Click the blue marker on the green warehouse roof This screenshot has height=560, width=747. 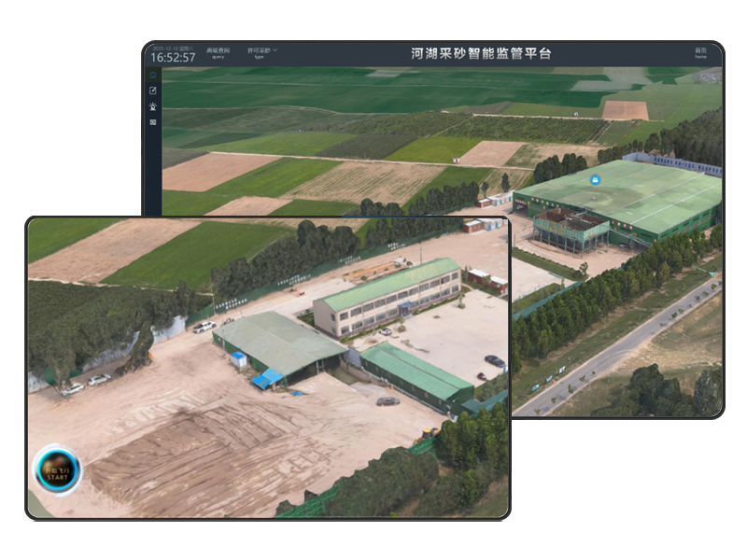[x=595, y=179]
